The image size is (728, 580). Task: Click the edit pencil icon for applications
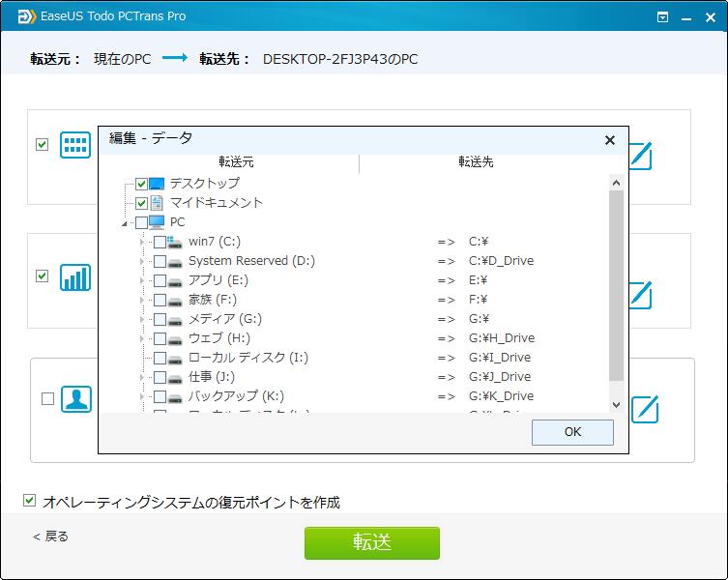coord(641,156)
